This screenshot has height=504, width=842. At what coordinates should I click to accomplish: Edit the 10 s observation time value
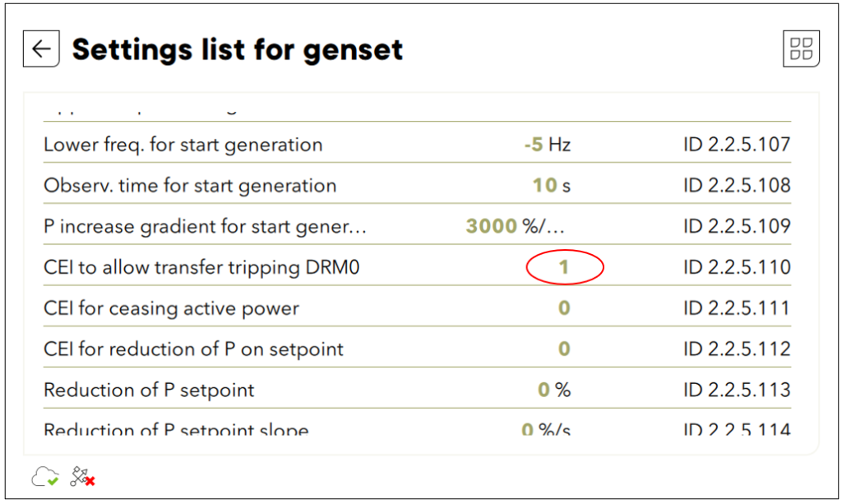[552, 185]
